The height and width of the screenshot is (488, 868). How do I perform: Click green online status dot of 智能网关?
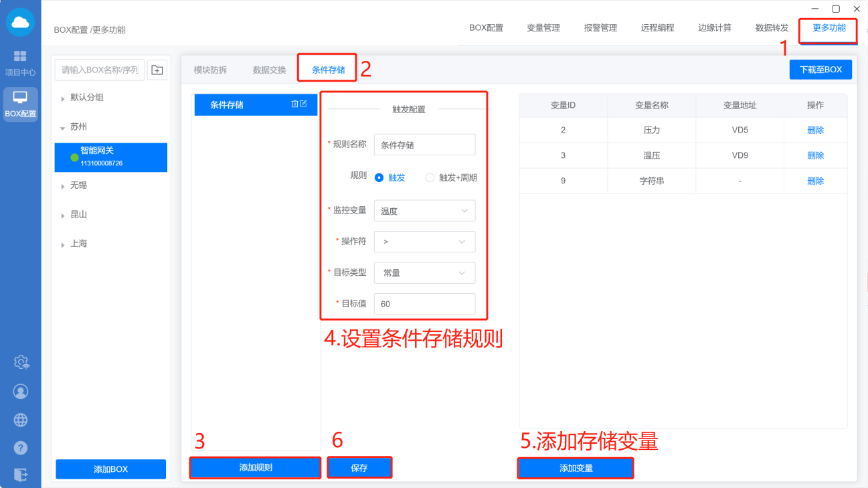point(74,157)
